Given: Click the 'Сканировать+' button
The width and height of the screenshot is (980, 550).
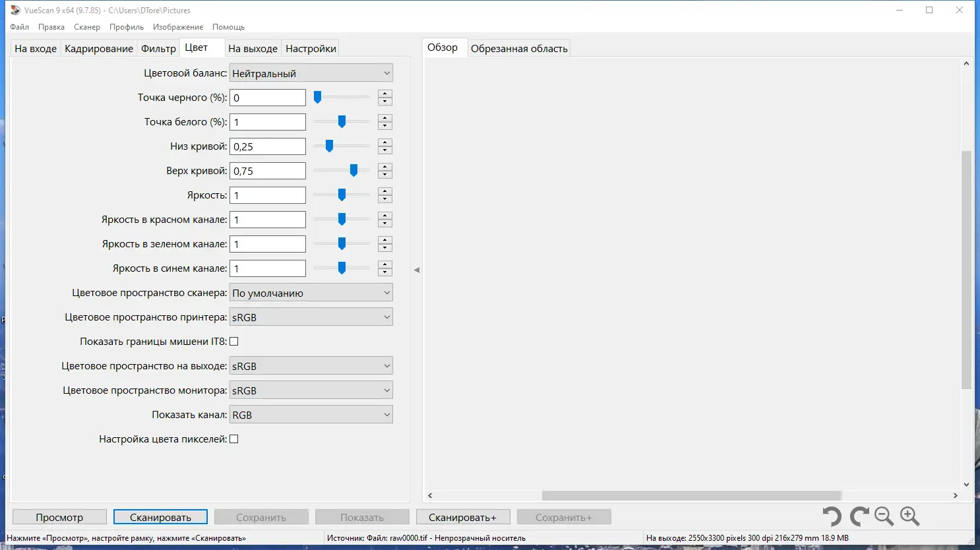Looking at the screenshot, I should (x=463, y=517).
